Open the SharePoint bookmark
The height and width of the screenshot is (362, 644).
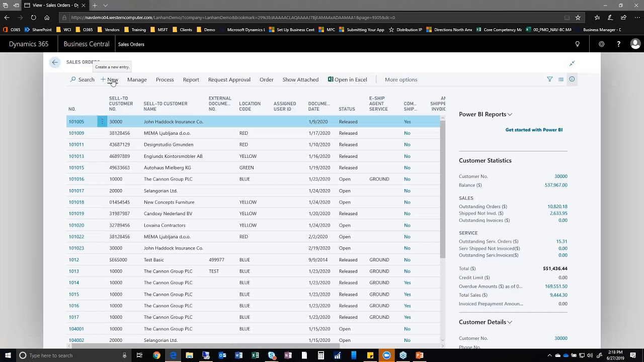click(x=38, y=30)
